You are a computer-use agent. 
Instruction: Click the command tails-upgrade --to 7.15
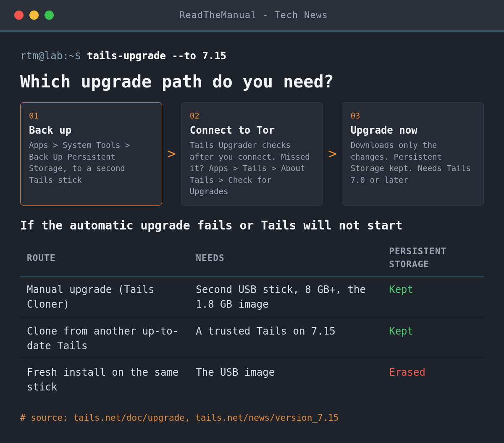coord(157,56)
